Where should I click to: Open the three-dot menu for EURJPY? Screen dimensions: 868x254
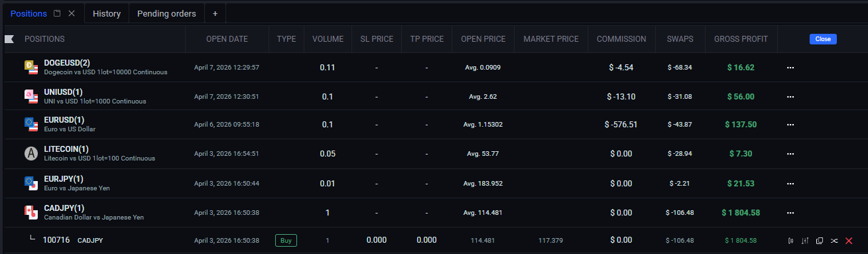pyautogui.click(x=790, y=184)
